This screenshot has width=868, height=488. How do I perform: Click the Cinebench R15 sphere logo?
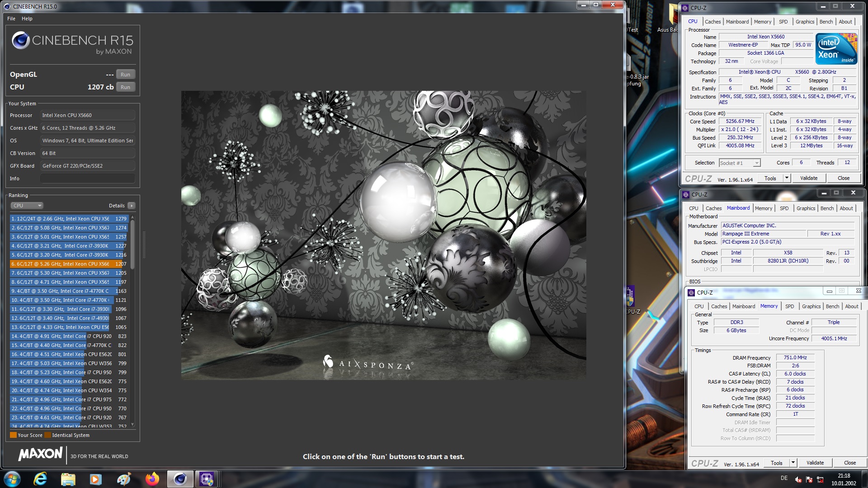[x=21, y=40]
